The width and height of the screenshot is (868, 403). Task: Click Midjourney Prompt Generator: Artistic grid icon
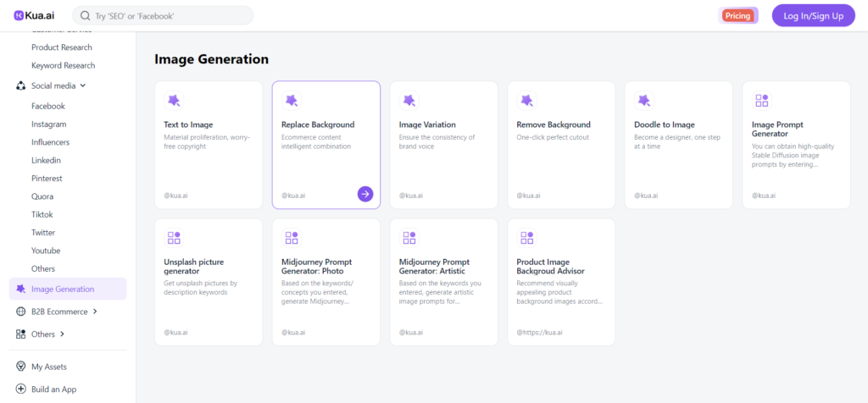tap(409, 238)
